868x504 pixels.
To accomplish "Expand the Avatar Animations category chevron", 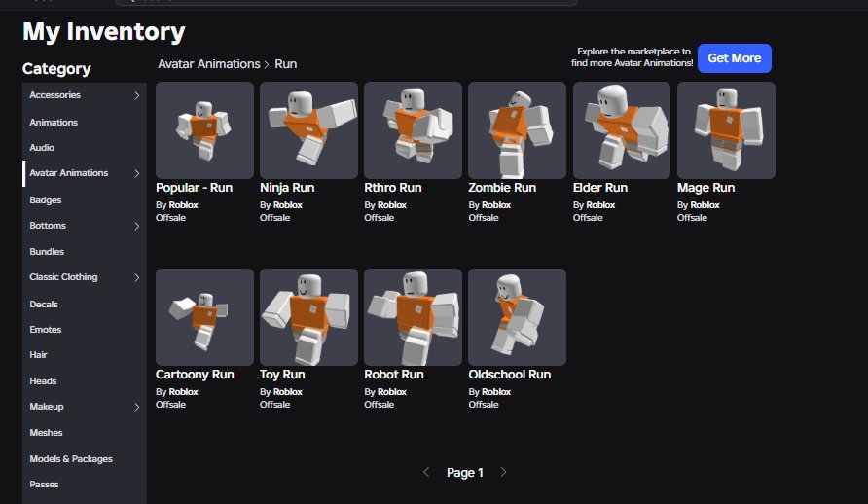I will (x=137, y=174).
